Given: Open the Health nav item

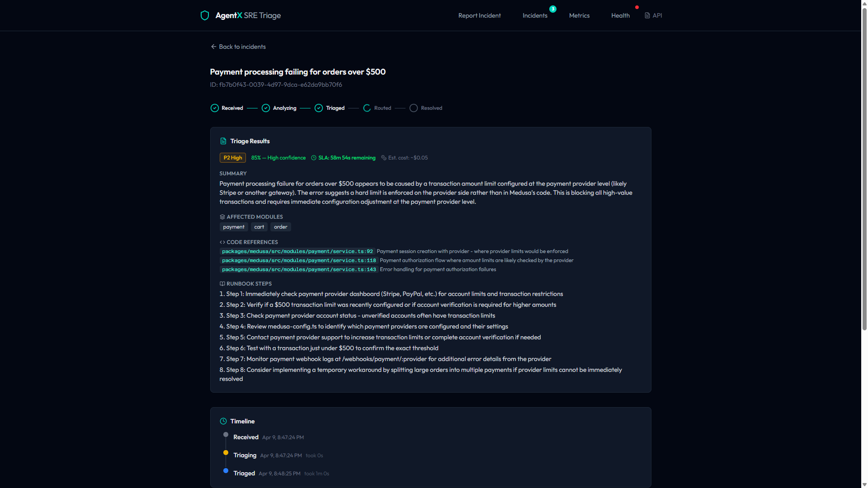Looking at the screenshot, I should point(620,15).
